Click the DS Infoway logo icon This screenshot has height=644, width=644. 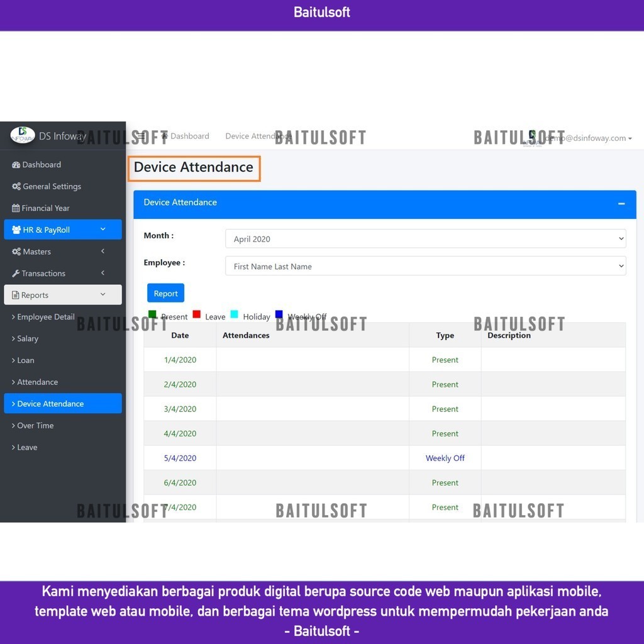pyautogui.click(x=23, y=135)
